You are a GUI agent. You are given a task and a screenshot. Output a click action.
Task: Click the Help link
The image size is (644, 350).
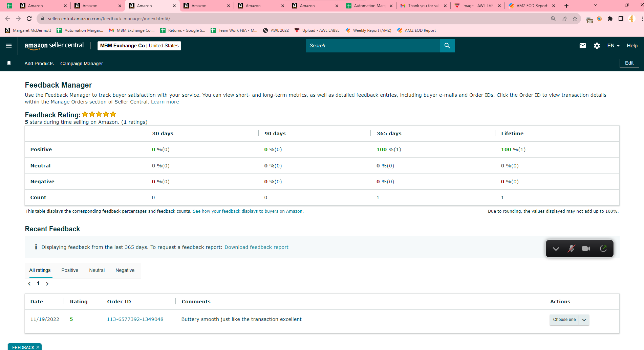click(x=632, y=46)
